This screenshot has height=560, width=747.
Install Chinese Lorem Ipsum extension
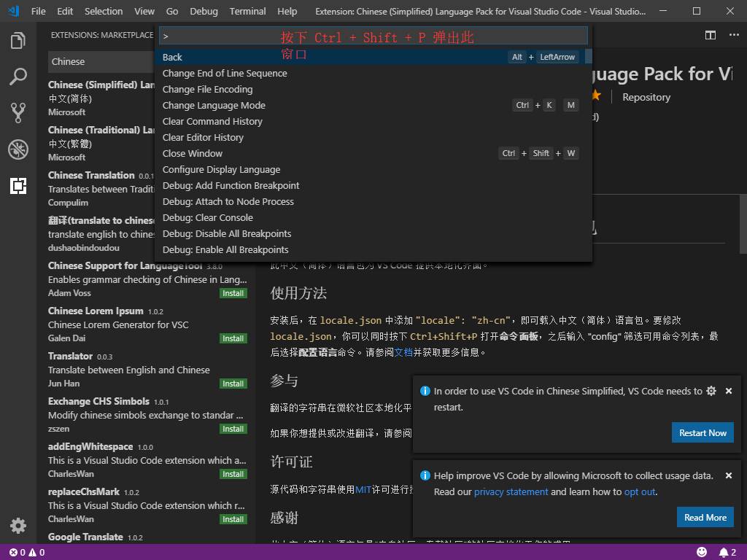(x=233, y=338)
